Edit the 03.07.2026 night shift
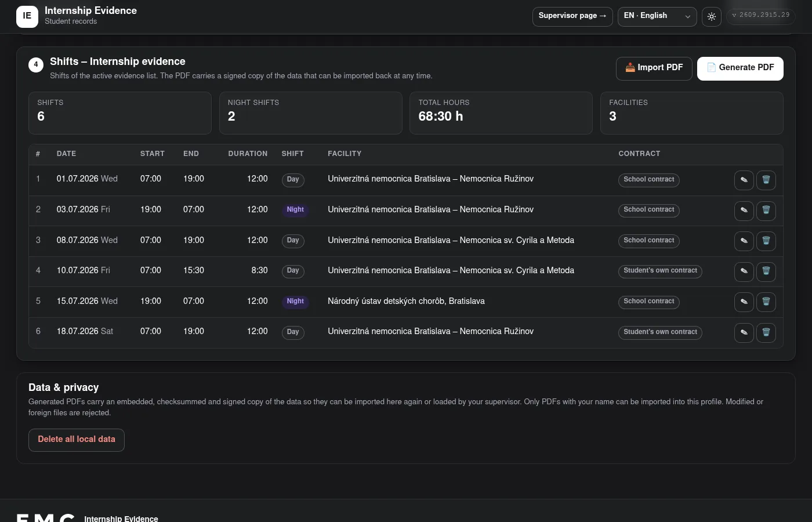Viewport: 812px width, 522px height. (744, 211)
